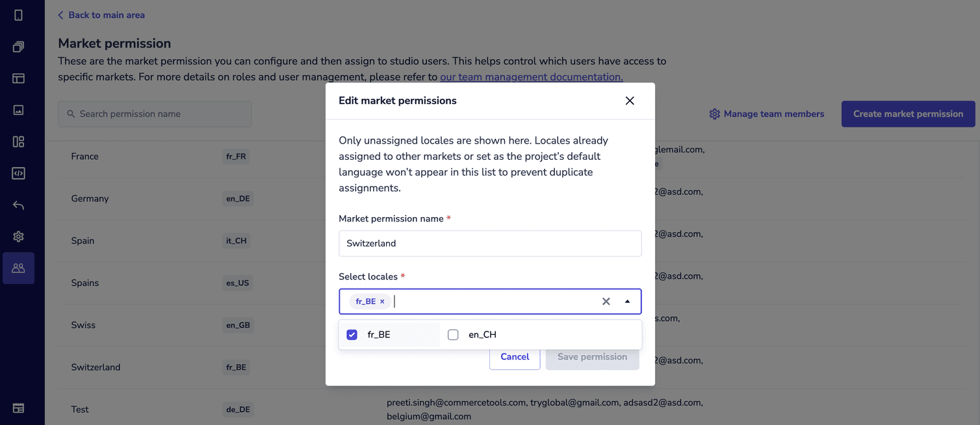Click the Create market permission button

coord(908,114)
